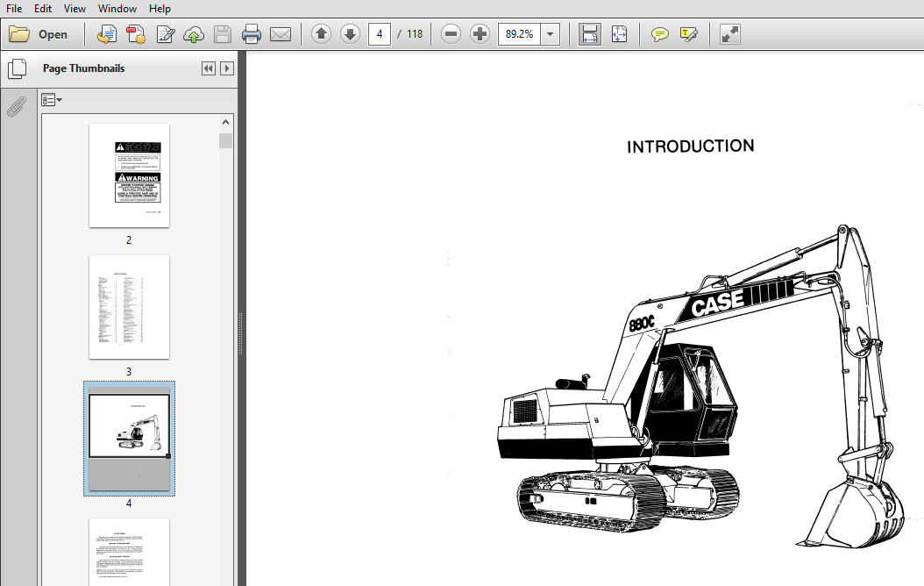Click the Export PDF icon with gear
This screenshot has width=924, height=586.
(x=136, y=34)
